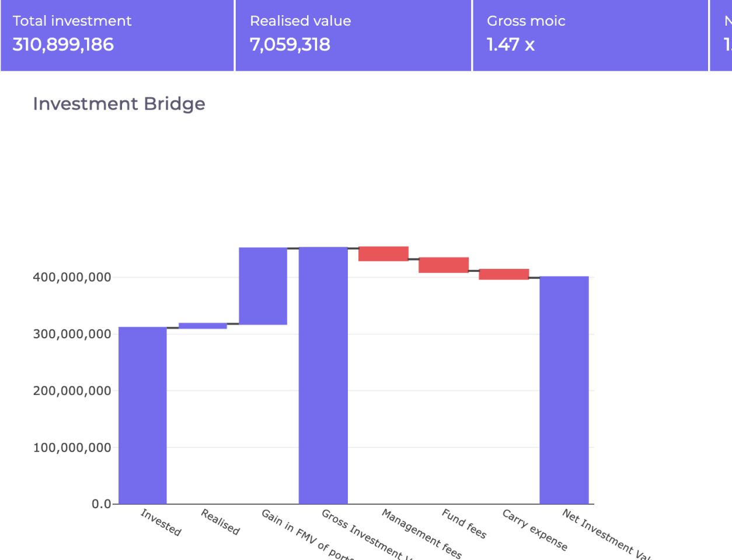Viewport: 732px width, 560px height.
Task: Select the red Carry expense bar
Action: (504, 274)
